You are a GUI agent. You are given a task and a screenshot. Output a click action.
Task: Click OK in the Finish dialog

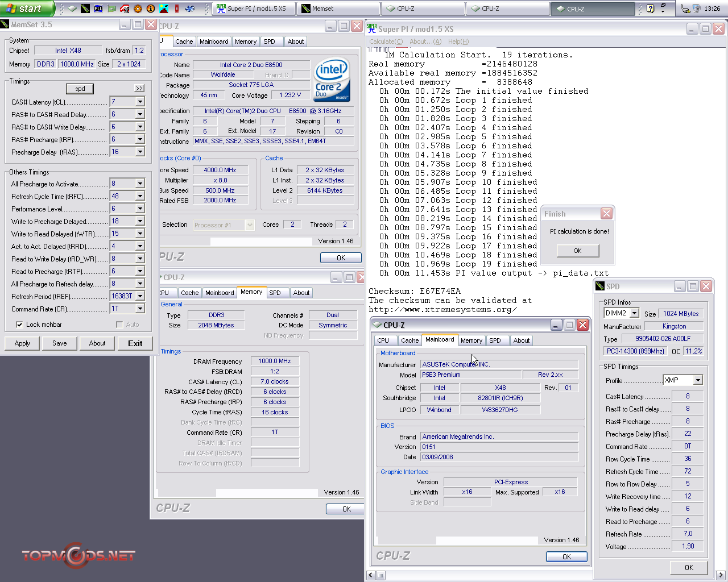pos(577,251)
